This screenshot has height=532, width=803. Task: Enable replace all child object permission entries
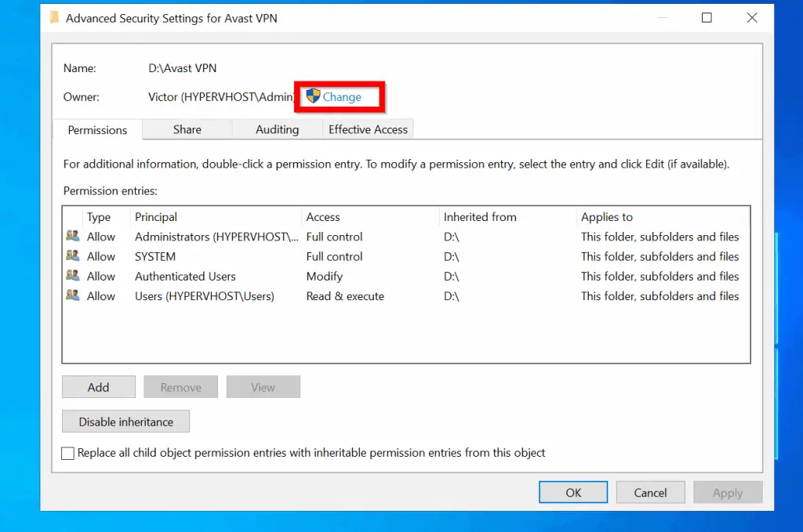click(x=67, y=453)
